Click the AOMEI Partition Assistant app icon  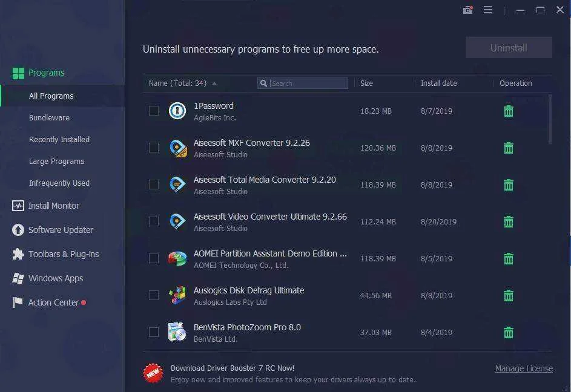[177, 258]
